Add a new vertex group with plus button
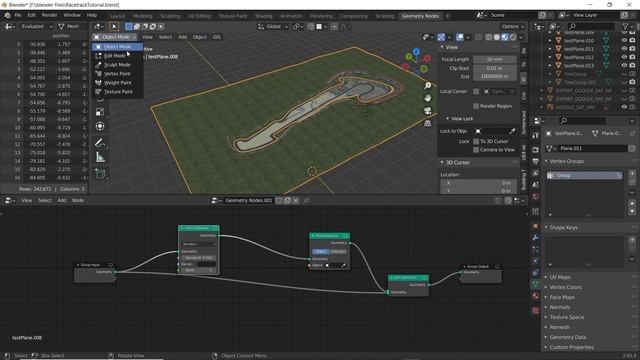Viewport: 640px width, 360px height. pos(632,174)
